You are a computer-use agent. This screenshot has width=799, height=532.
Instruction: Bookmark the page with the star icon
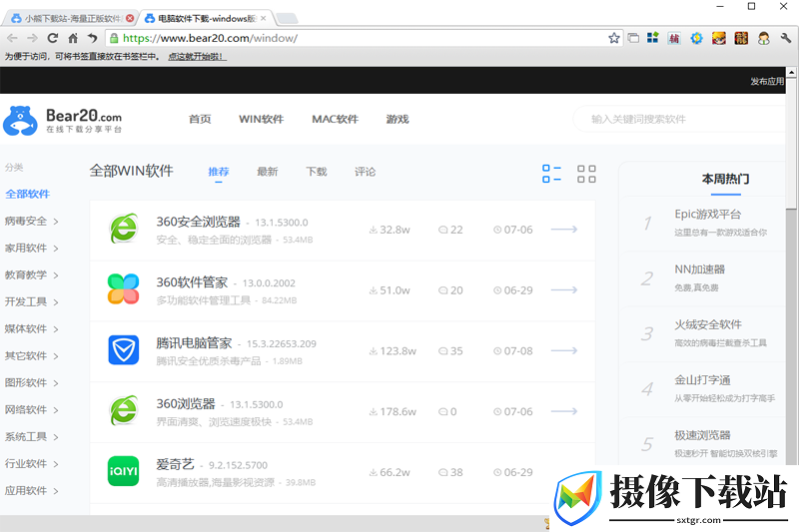point(614,38)
